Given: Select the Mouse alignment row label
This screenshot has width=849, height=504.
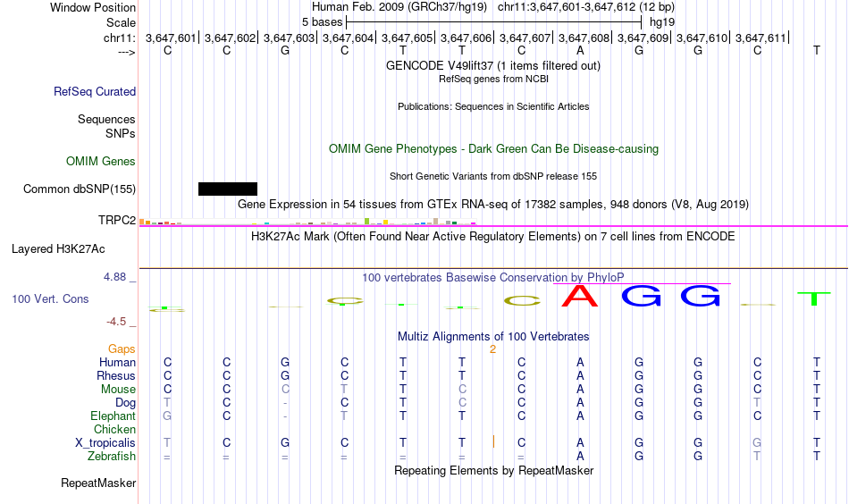Looking at the screenshot, I should pos(119,390).
